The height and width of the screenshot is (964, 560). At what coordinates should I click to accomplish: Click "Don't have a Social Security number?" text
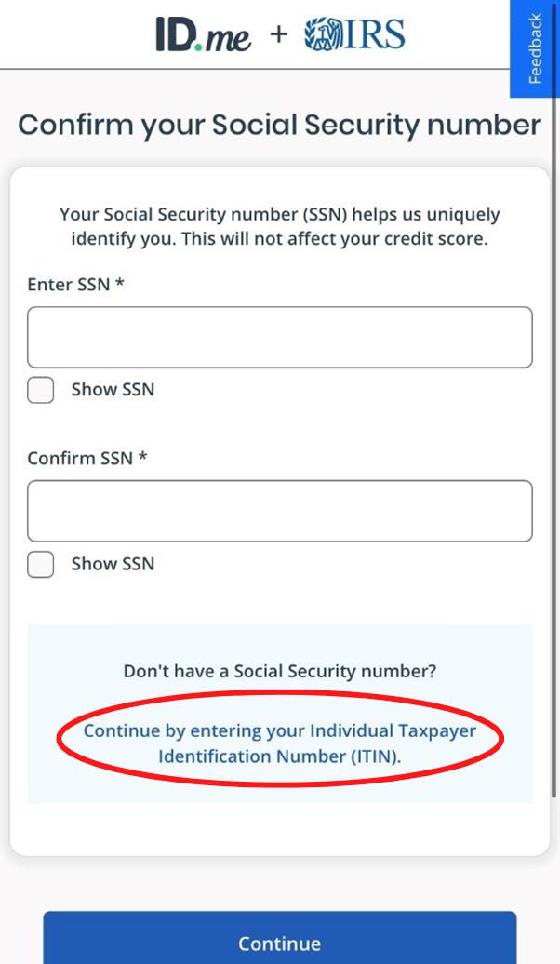pos(279,671)
